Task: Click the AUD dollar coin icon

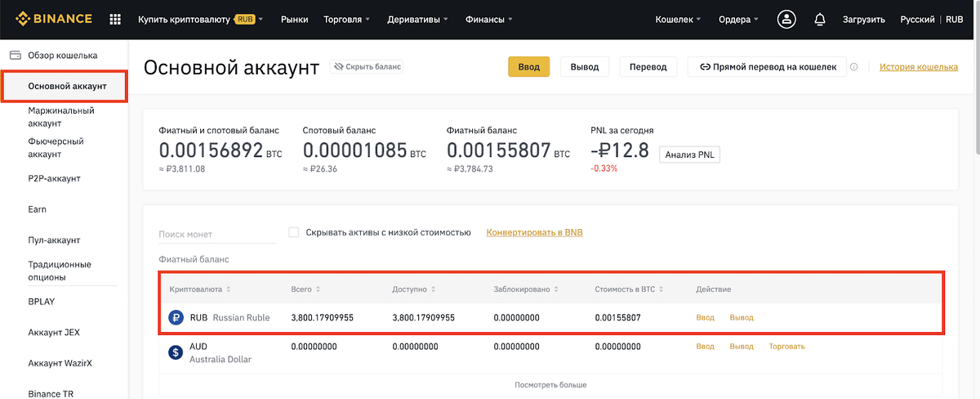Action: (176, 352)
